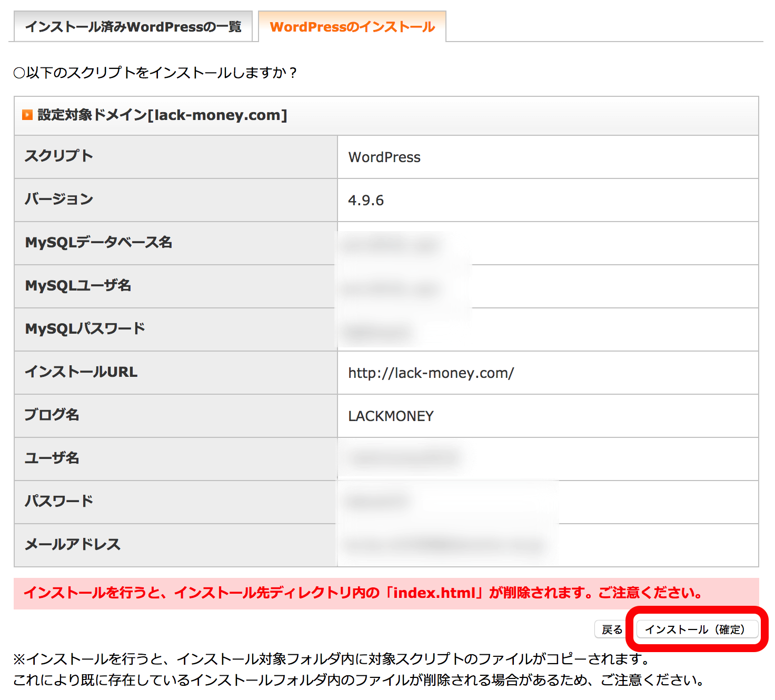
Task: Click the これにより既に存在している note line
Action: click(359, 680)
